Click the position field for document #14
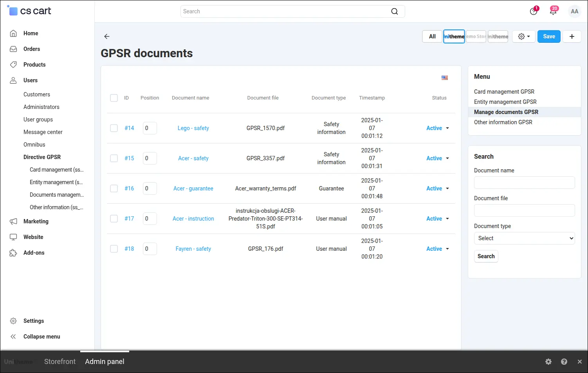 [x=150, y=128]
